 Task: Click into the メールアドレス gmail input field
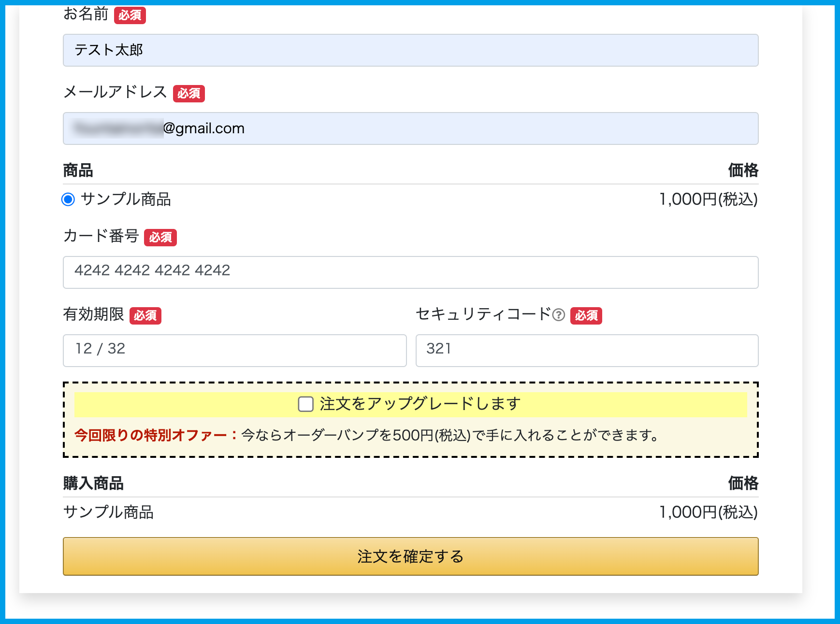point(410,128)
